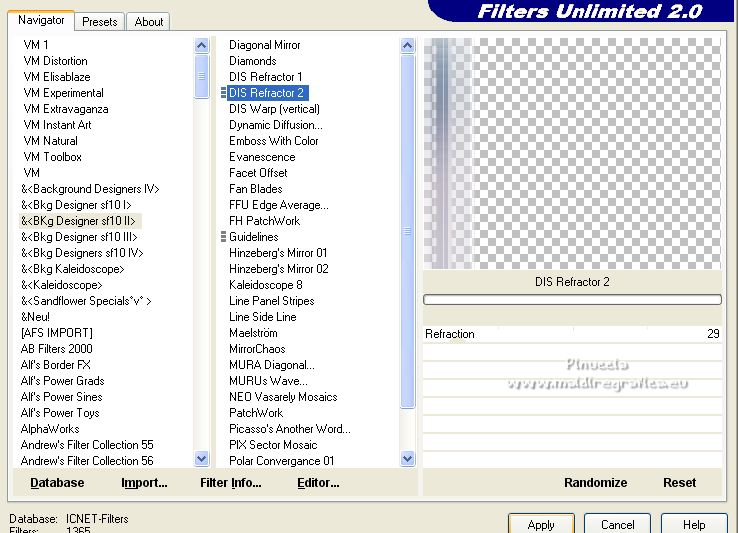Select &<Background Designers IV> category
738x533 pixels.
click(x=90, y=189)
